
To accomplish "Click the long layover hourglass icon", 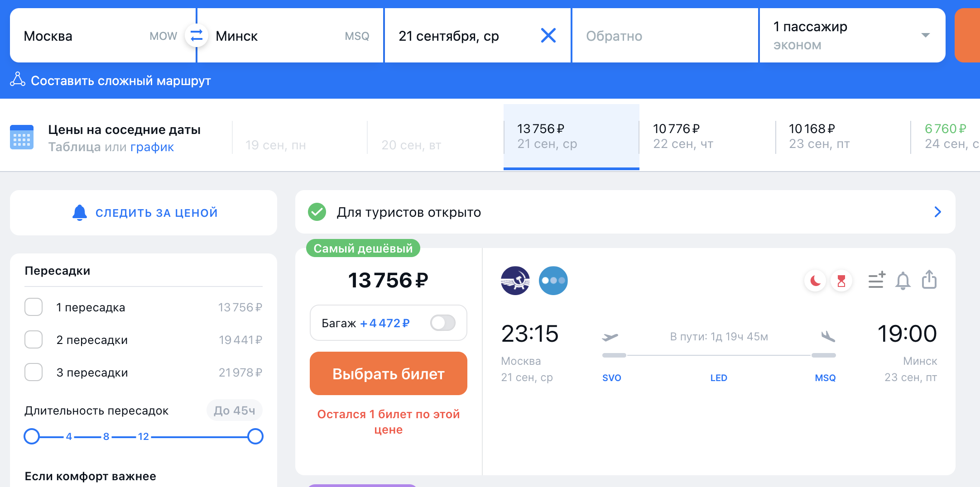I will coord(841,281).
